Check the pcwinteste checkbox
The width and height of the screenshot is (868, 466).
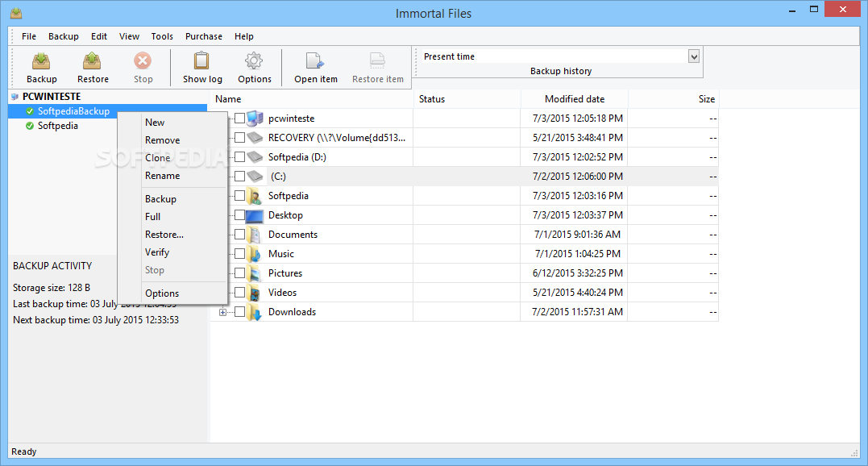[x=239, y=118]
